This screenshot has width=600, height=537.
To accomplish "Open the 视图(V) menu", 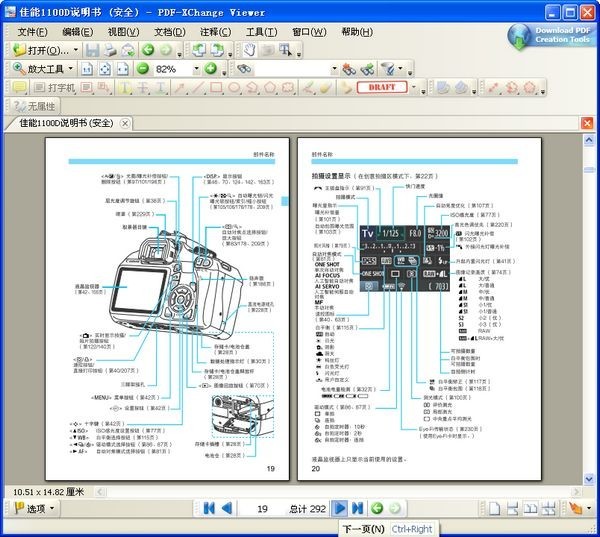I will [x=123, y=32].
